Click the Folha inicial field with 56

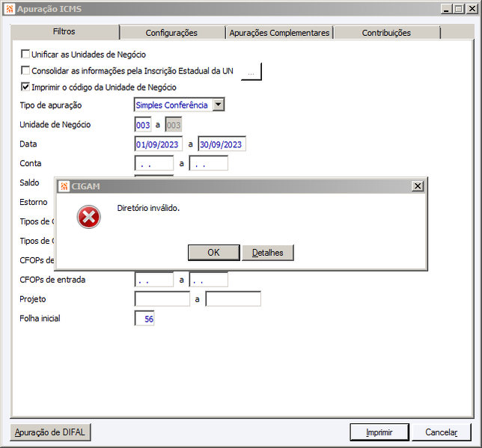(x=144, y=319)
